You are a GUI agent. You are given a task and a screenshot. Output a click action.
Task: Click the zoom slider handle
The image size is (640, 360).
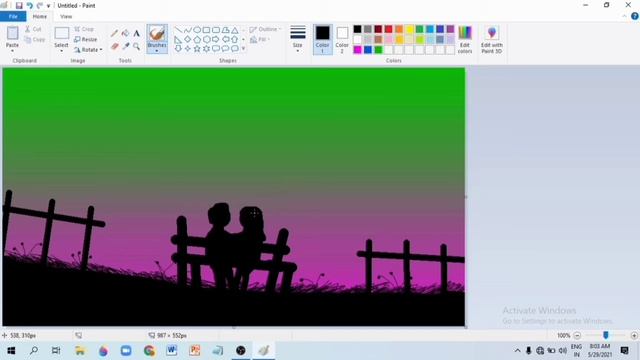tap(606, 335)
